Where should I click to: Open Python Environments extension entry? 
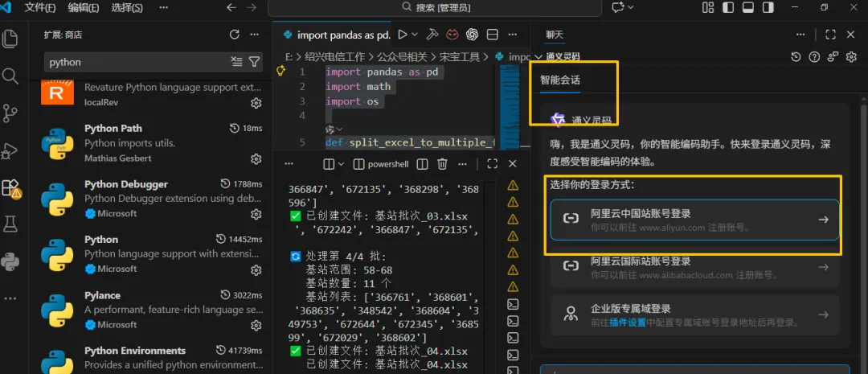[x=152, y=356]
